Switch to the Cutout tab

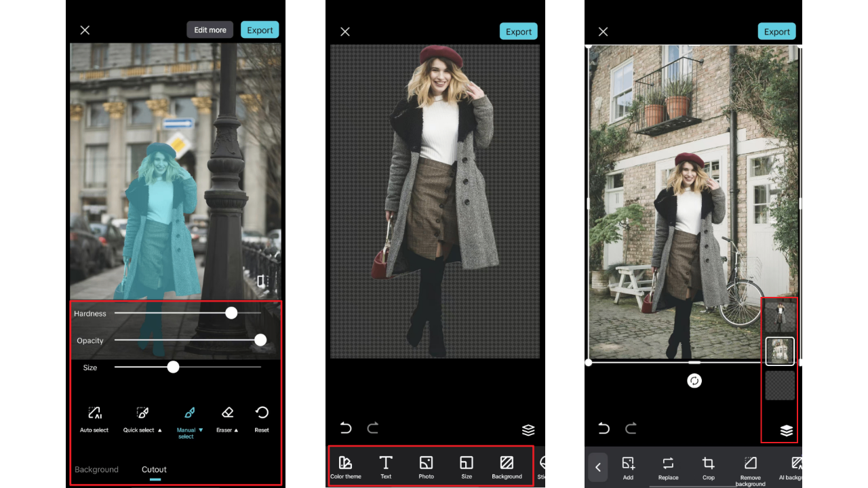tap(154, 469)
